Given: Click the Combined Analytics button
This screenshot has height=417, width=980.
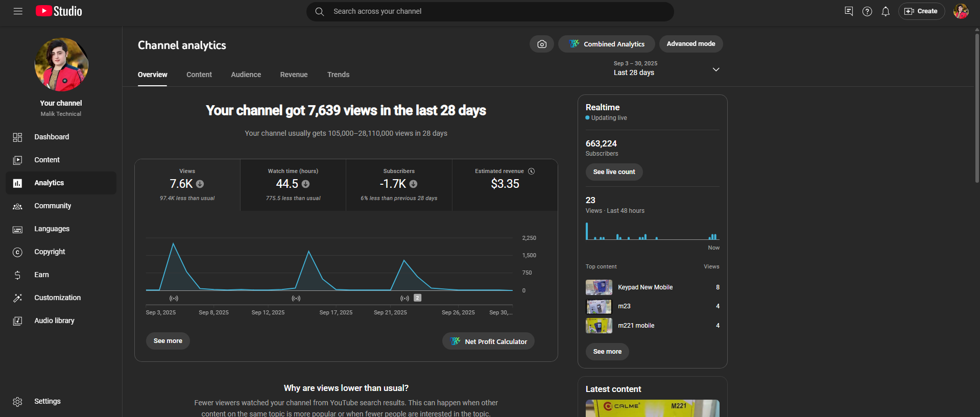Looking at the screenshot, I should pyautogui.click(x=606, y=44).
